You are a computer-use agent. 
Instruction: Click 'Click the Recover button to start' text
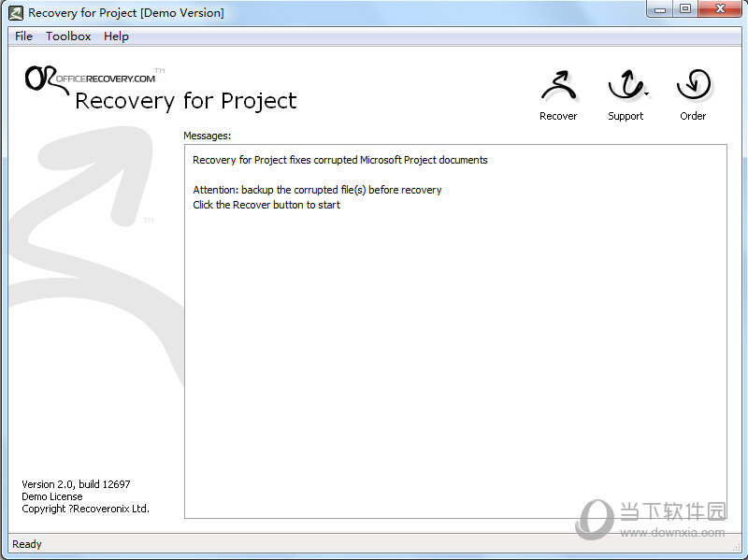pyautogui.click(x=266, y=205)
